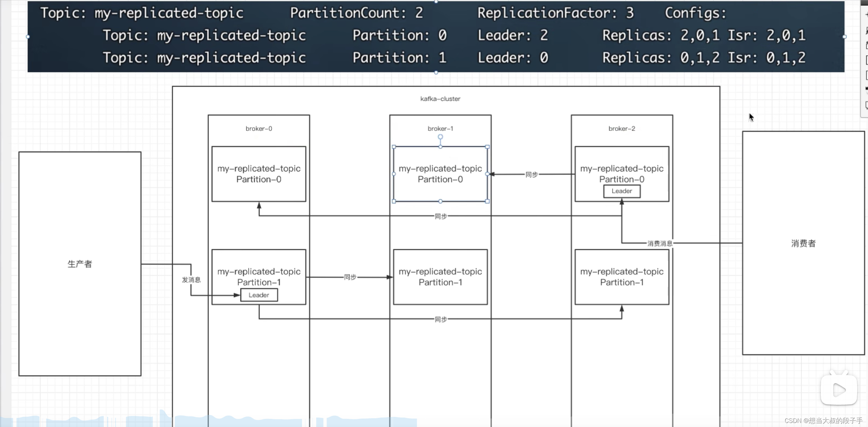Click 同步 label between broker-2 and broker-1 Partition-0
The image size is (868, 427).
tap(532, 174)
